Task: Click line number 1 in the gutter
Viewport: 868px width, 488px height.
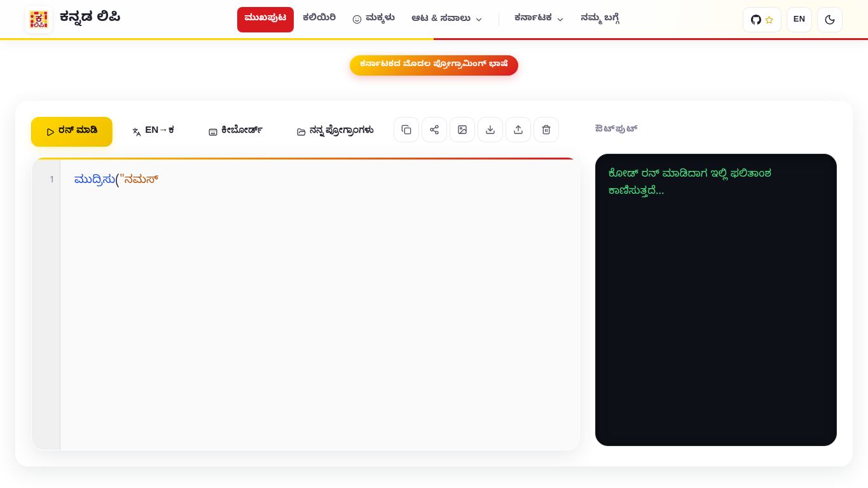Action: pyautogui.click(x=52, y=180)
